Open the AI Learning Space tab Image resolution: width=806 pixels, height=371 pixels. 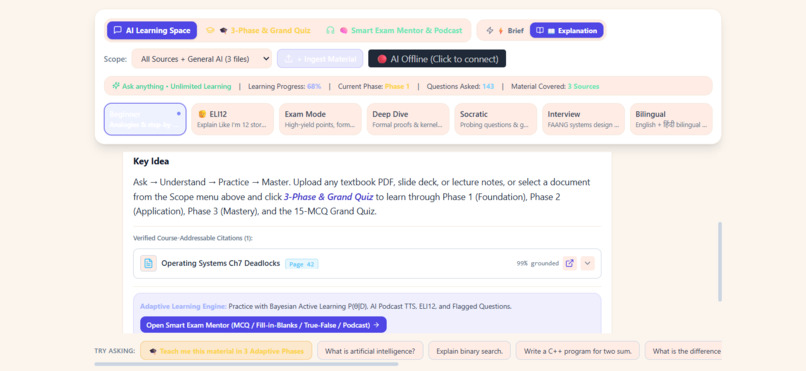[x=152, y=30]
